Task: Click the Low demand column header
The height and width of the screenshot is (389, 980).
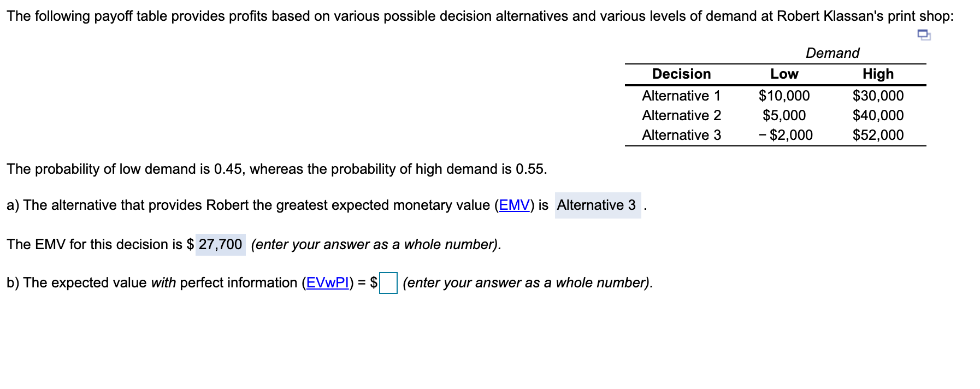Action: pos(784,74)
